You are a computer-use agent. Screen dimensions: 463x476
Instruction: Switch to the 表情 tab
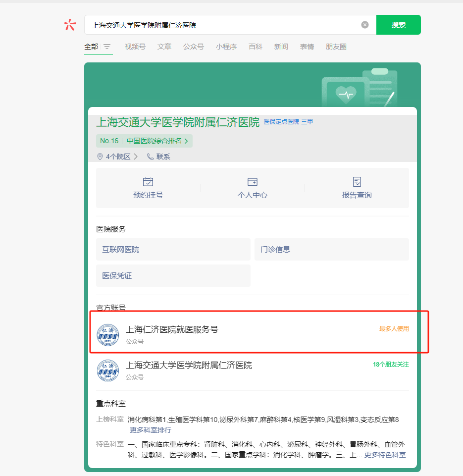[x=307, y=47]
